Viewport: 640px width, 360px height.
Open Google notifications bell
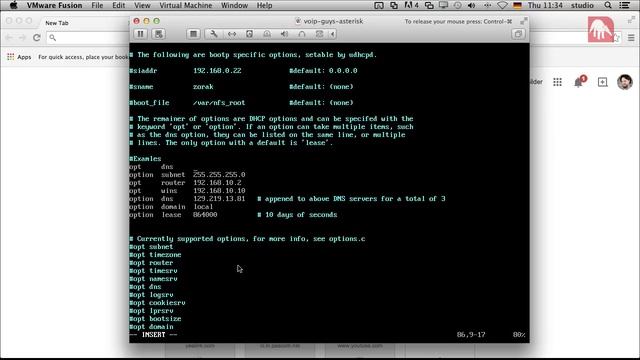[x=578, y=82]
